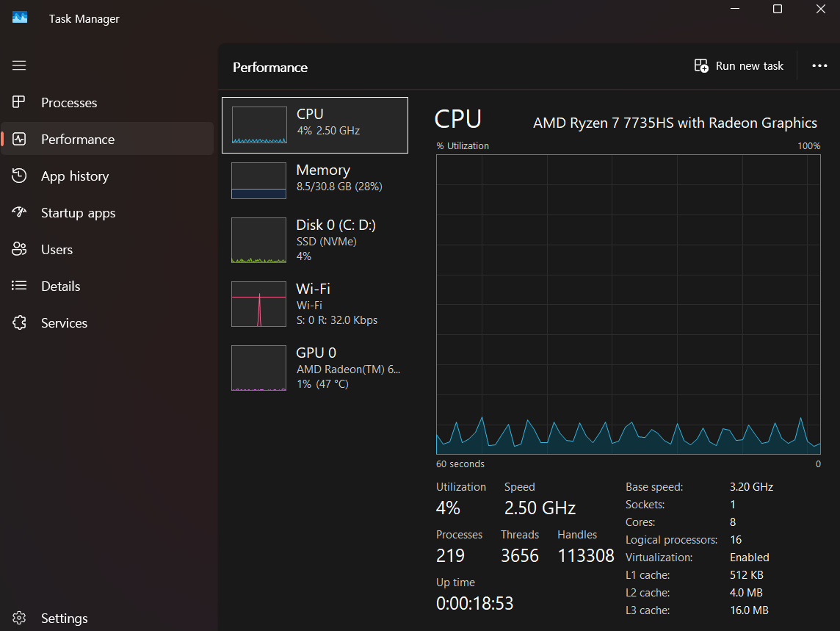Click the Processes count 219
This screenshot has width=840, height=631.
point(450,555)
